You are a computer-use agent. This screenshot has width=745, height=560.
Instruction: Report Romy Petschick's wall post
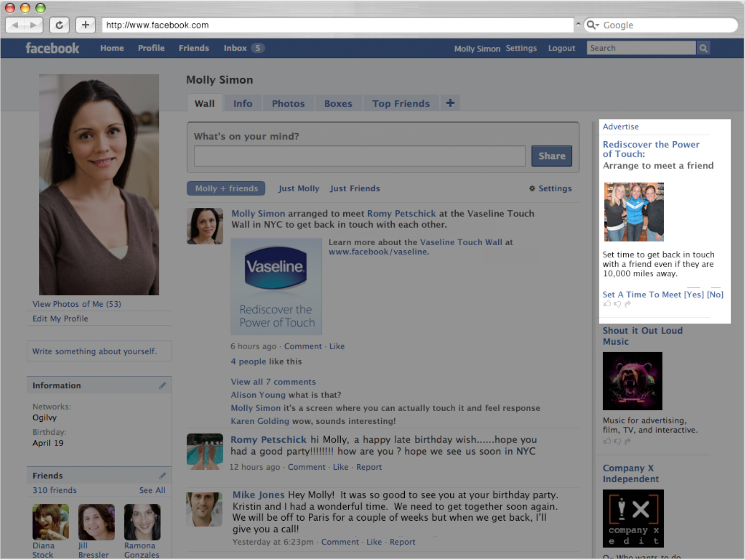click(369, 467)
